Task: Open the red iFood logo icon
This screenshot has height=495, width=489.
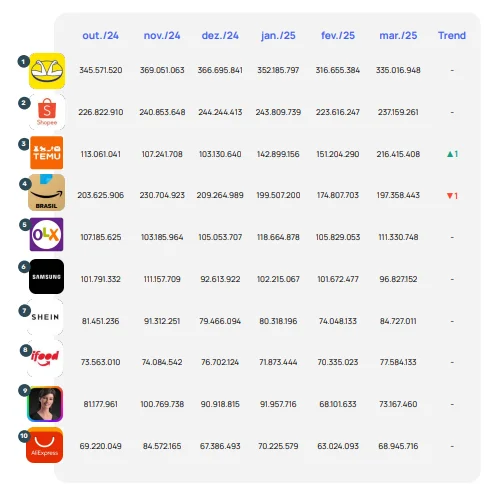Action: pos(45,359)
